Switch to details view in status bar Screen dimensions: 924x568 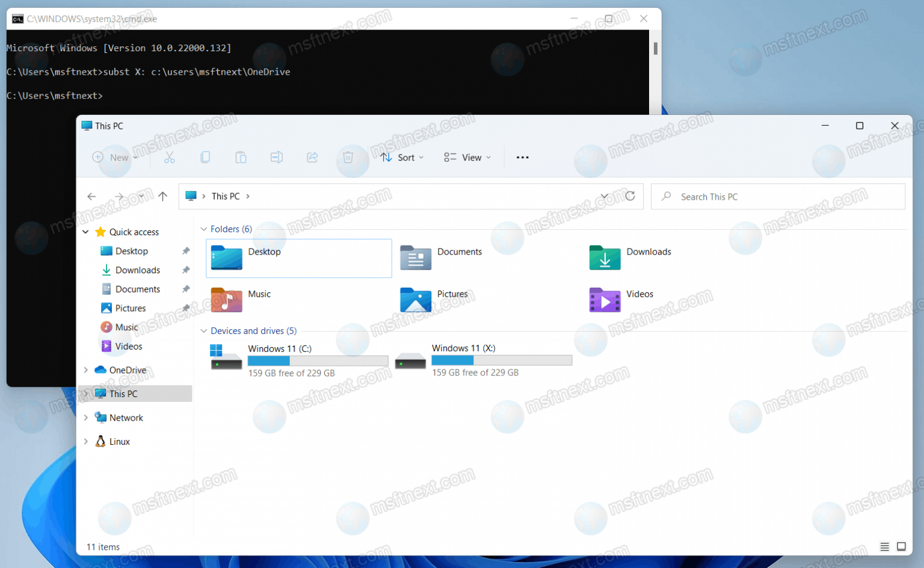(x=885, y=547)
